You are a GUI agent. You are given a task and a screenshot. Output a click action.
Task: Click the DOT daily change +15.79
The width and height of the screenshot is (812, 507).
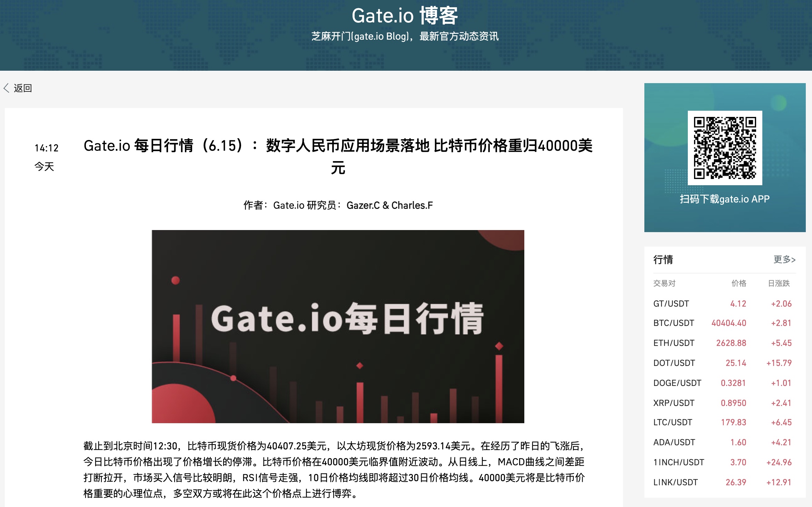[x=779, y=363]
